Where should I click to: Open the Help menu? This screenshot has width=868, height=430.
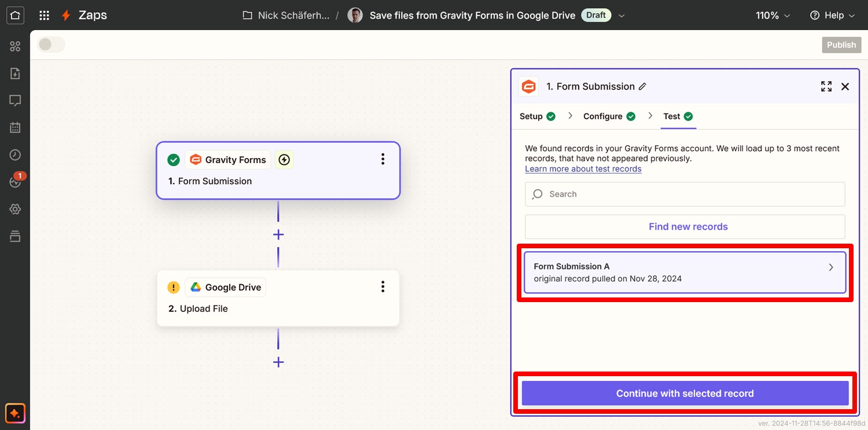coord(832,16)
